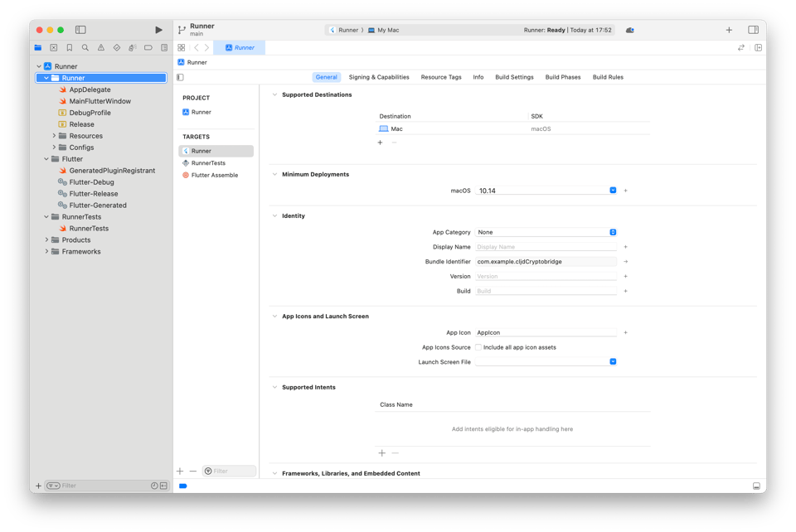The width and height of the screenshot is (796, 532).
Task: Show the Source Control navigator
Action: 54,48
